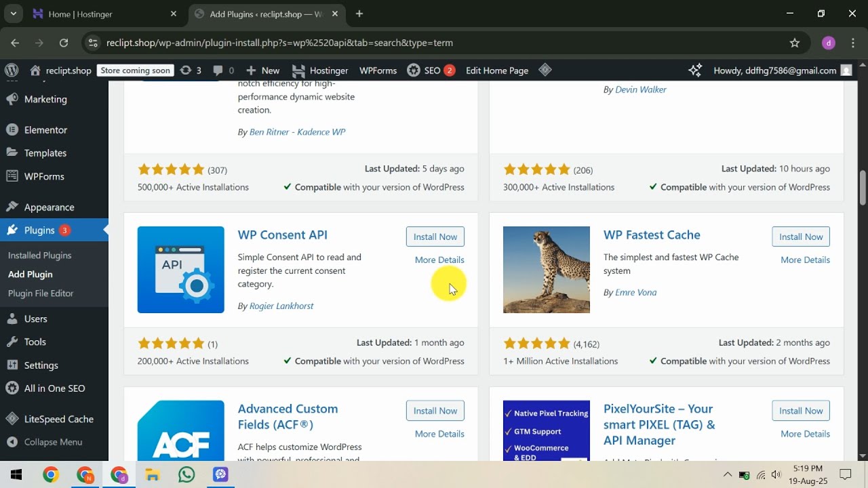Open File Explorer from taskbar
The width and height of the screenshot is (868, 488).
[153, 474]
